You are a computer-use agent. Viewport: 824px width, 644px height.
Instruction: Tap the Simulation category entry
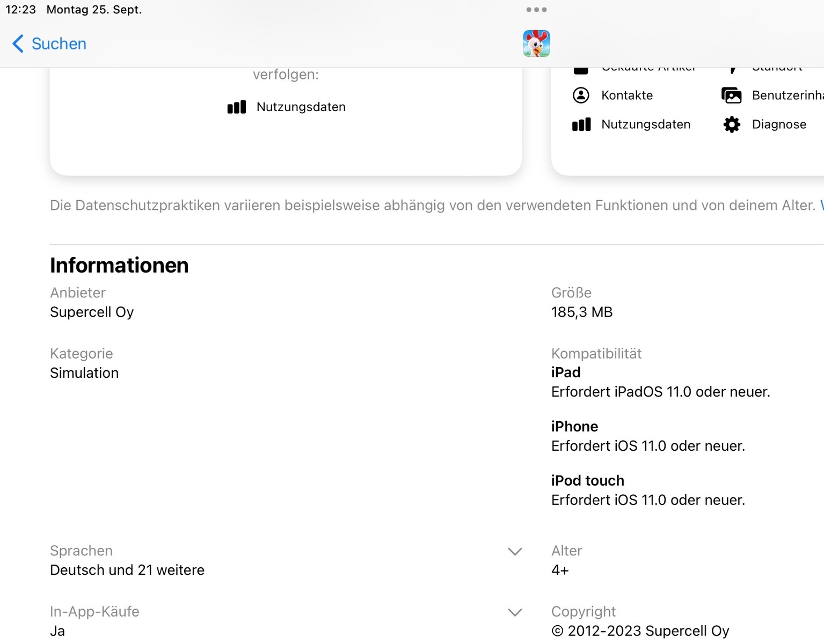(x=84, y=373)
